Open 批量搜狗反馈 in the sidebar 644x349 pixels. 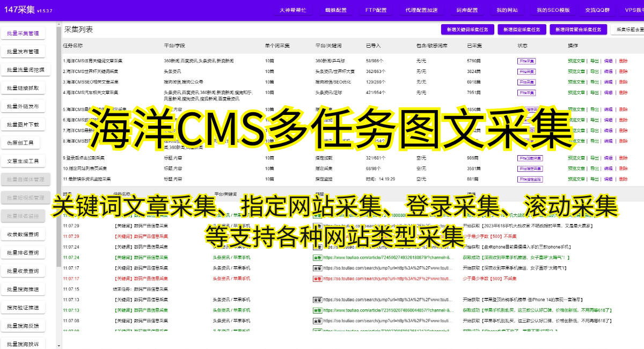pos(23,325)
